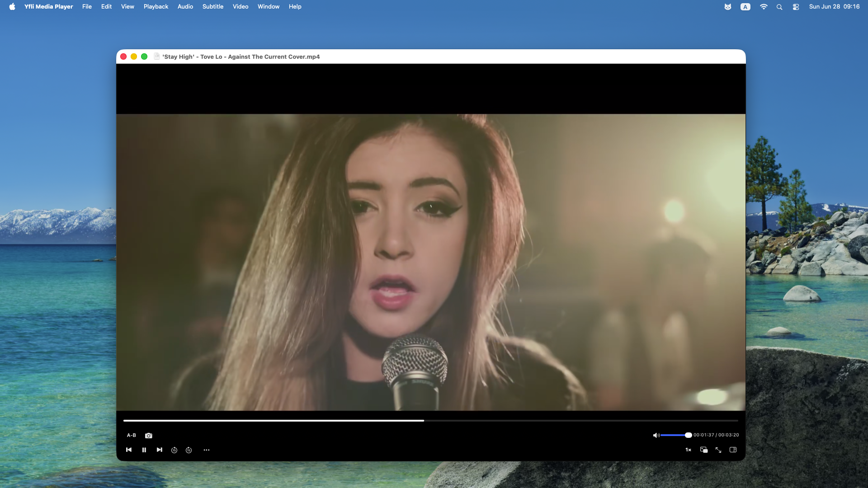Open the Video menu
Screen dimensions: 868x488
[241, 6]
